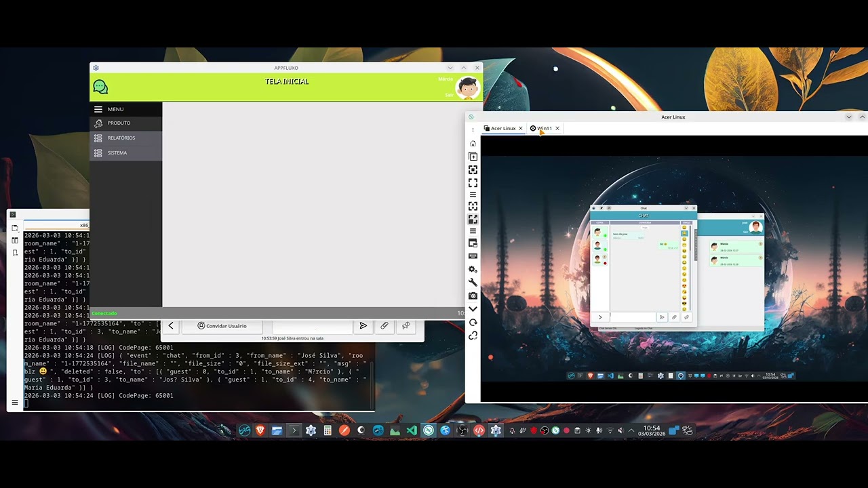Open the PRODUTO menu item

pyautogui.click(x=126, y=123)
